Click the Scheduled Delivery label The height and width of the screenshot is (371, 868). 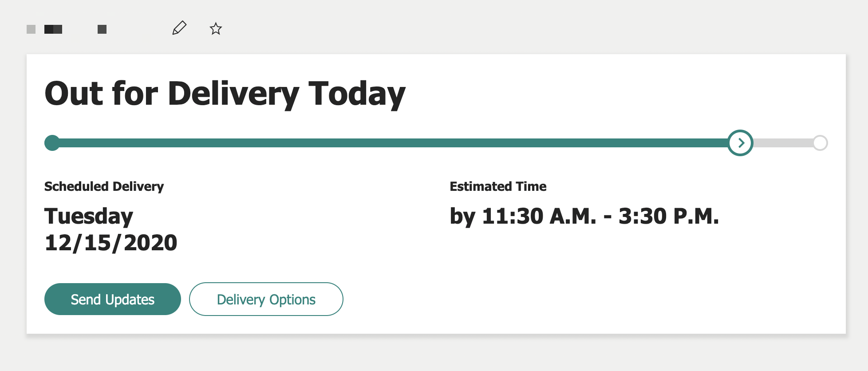104,186
